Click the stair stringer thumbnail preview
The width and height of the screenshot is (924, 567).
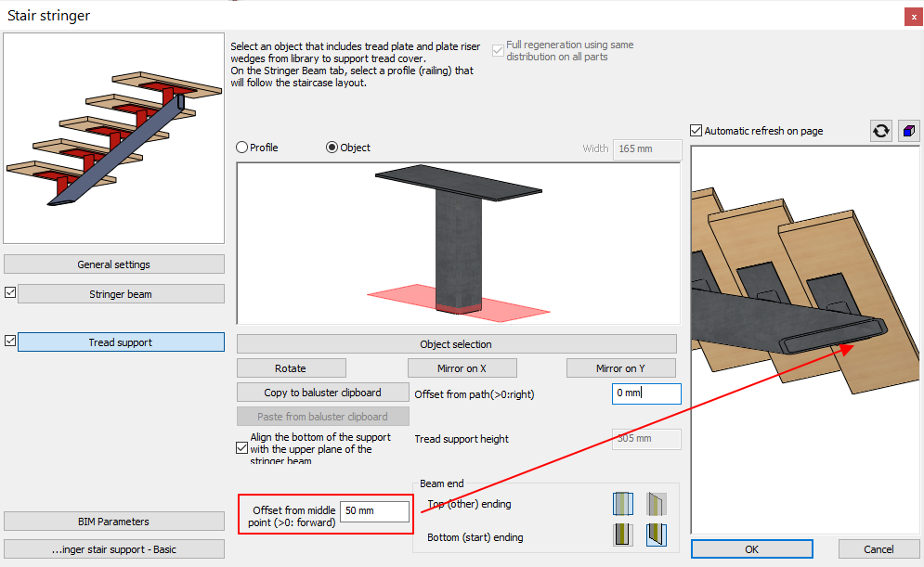(114, 139)
